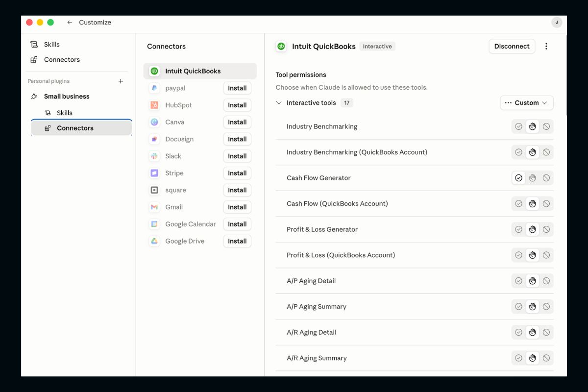Click the Personal plugins label
This screenshot has height=392, width=588.
49,81
